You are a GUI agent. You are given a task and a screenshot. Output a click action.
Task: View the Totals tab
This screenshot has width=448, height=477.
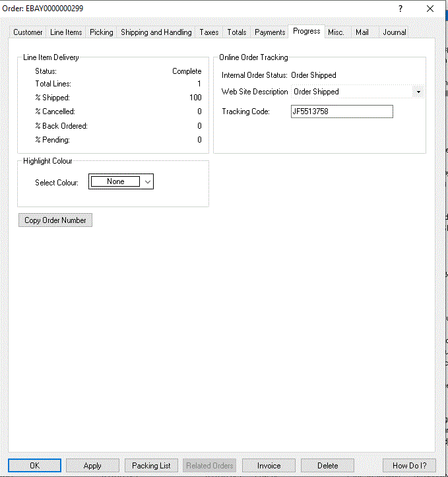(x=236, y=32)
